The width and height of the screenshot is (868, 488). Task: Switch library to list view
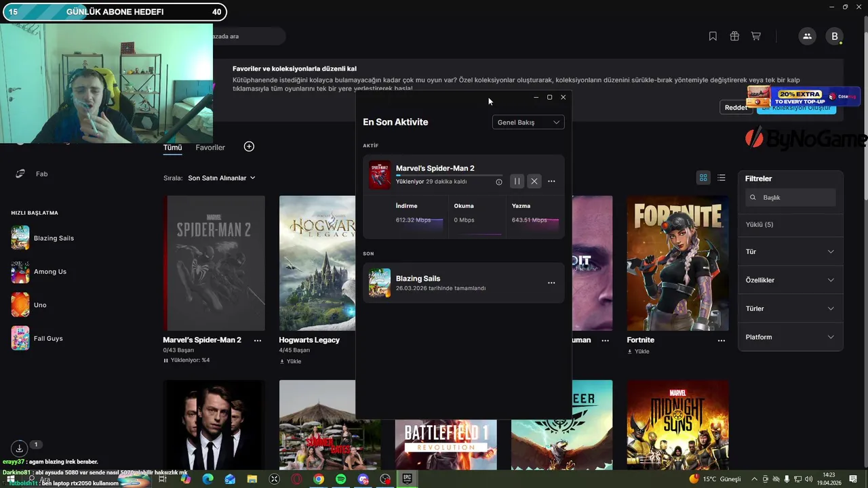point(722,178)
